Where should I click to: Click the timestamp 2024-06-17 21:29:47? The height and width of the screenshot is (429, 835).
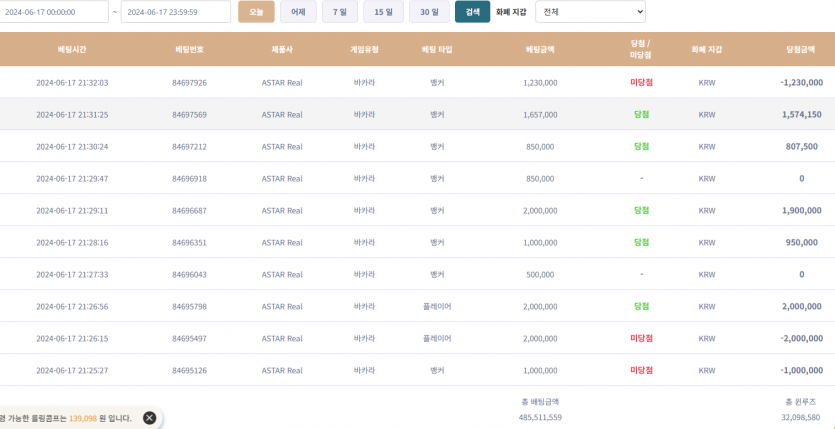click(72, 179)
